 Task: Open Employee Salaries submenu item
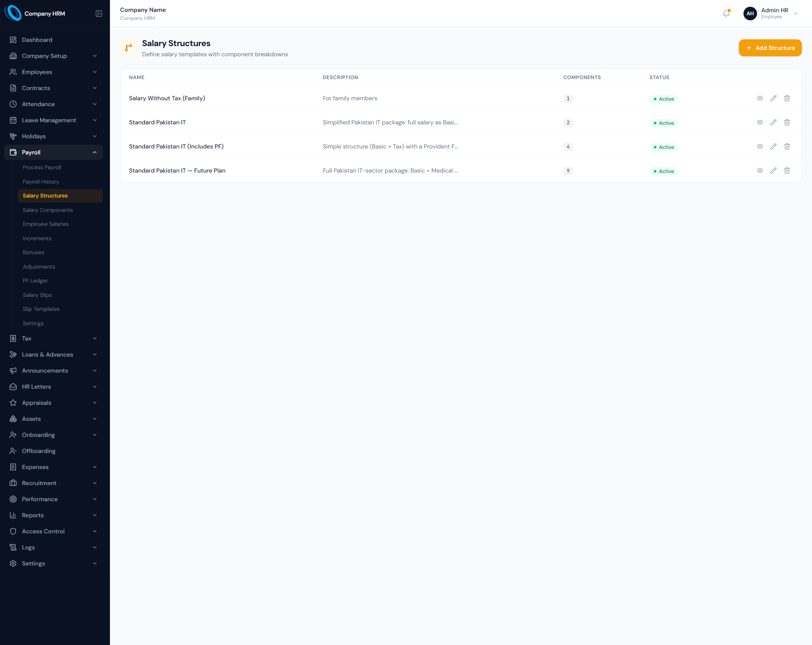pyautogui.click(x=60, y=224)
